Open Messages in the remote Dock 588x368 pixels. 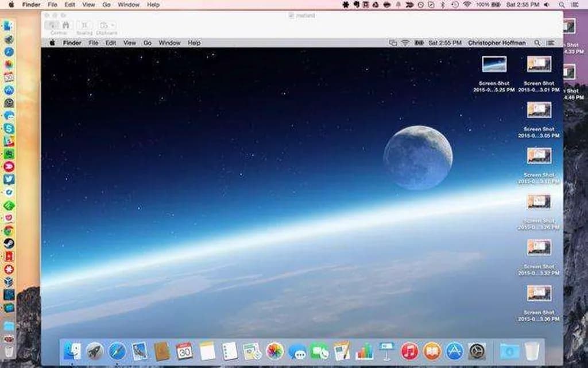point(297,351)
